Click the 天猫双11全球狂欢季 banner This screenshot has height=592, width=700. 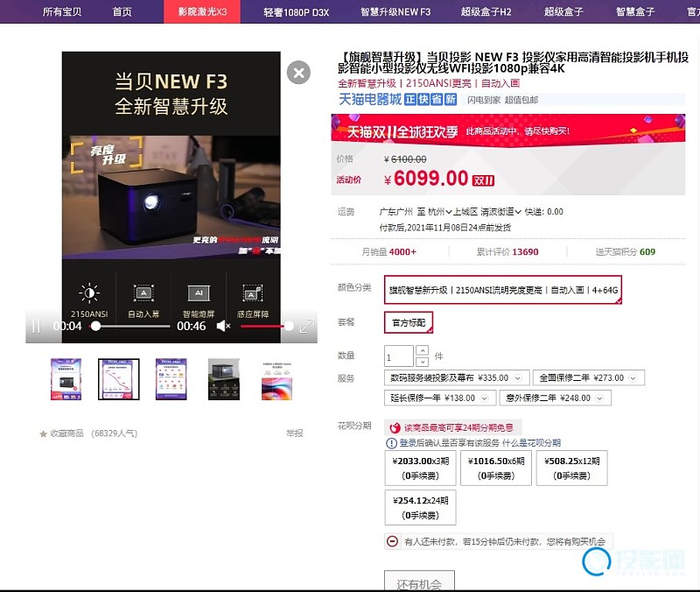coord(508,130)
